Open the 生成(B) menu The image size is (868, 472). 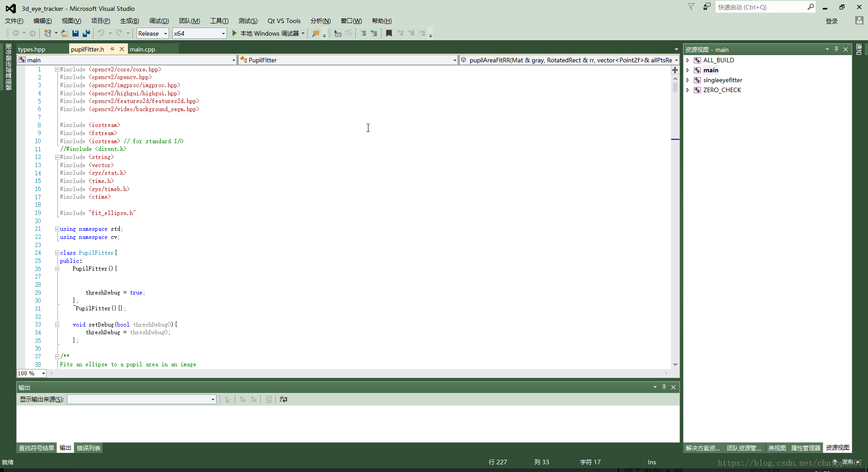[x=129, y=21]
